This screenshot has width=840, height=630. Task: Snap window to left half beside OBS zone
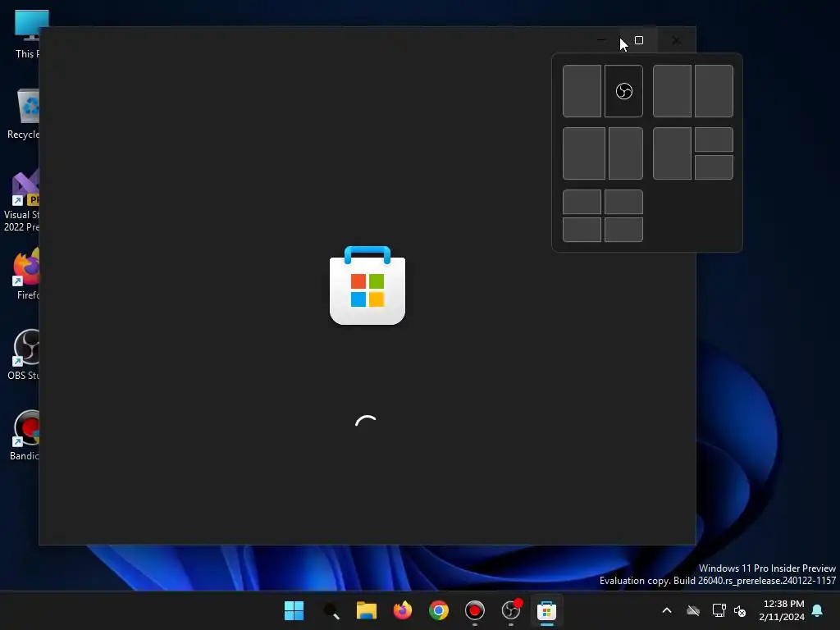tap(582, 91)
